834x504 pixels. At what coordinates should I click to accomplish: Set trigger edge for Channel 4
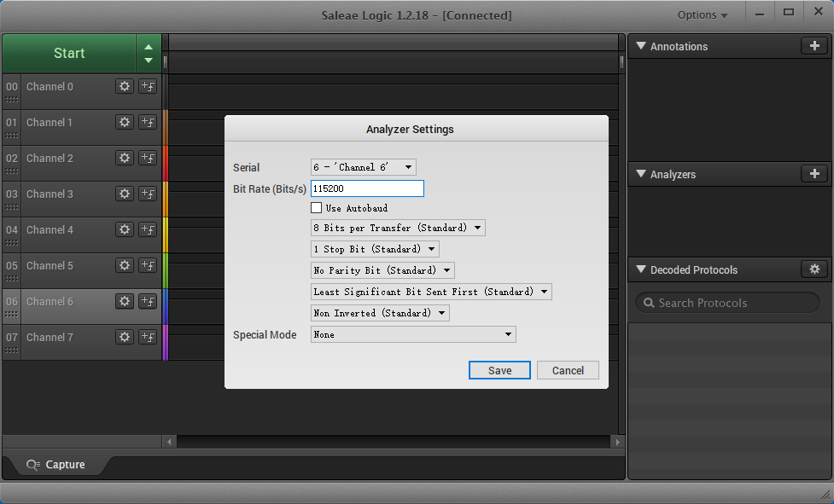tap(148, 229)
